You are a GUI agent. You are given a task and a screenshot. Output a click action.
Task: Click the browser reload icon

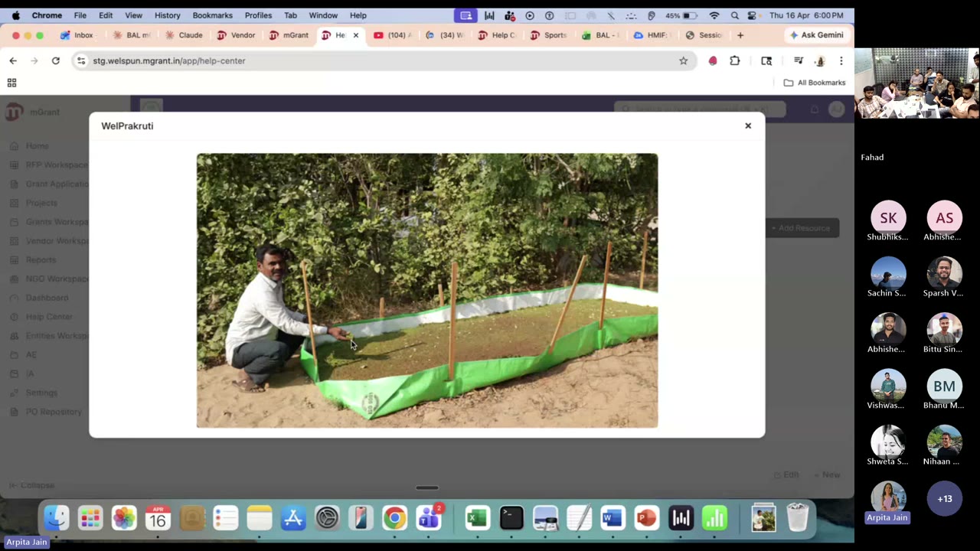pyautogui.click(x=56, y=60)
